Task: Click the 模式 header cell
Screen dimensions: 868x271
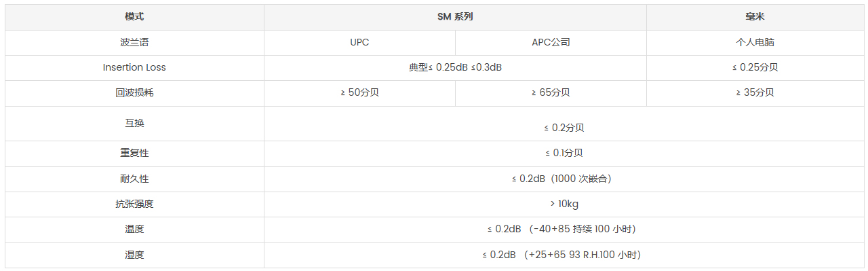Action: (x=134, y=17)
